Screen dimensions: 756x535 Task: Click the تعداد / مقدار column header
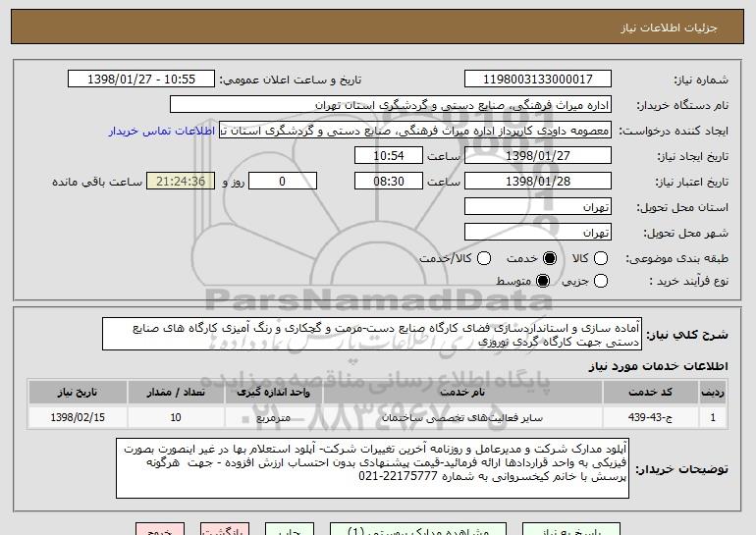click(176, 393)
